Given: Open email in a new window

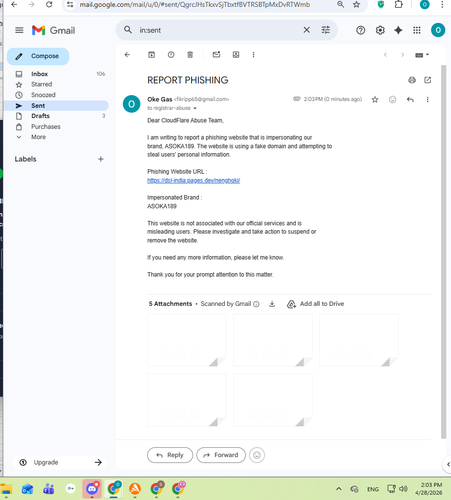Looking at the screenshot, I should (x=428, y=80).
